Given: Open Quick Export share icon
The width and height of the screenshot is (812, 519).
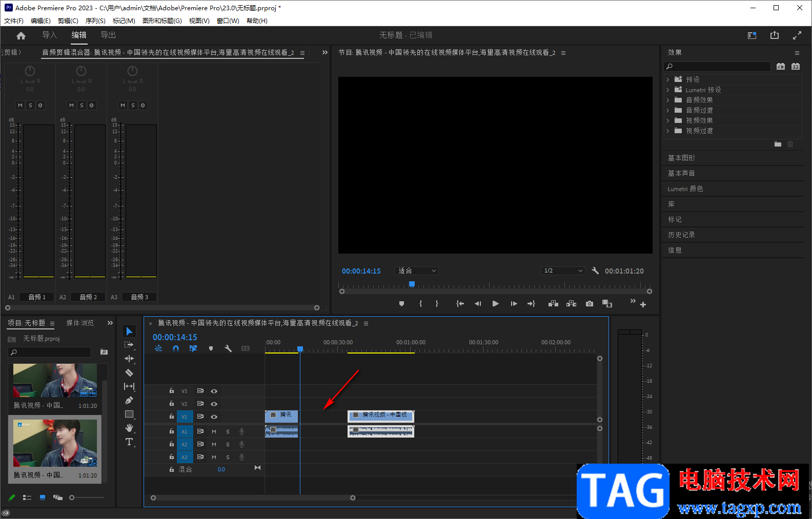Looking at the screenshot, I should [775, 35].
